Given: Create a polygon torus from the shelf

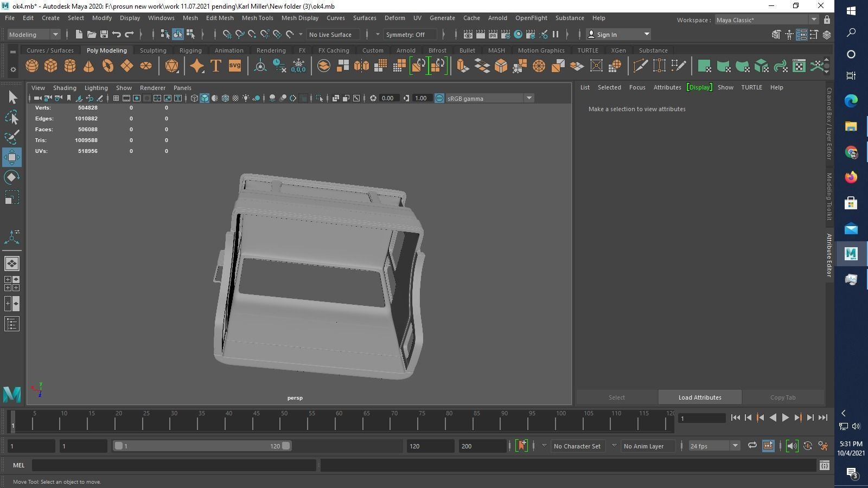Looking at the screenshot, I should tap(108, 66).
